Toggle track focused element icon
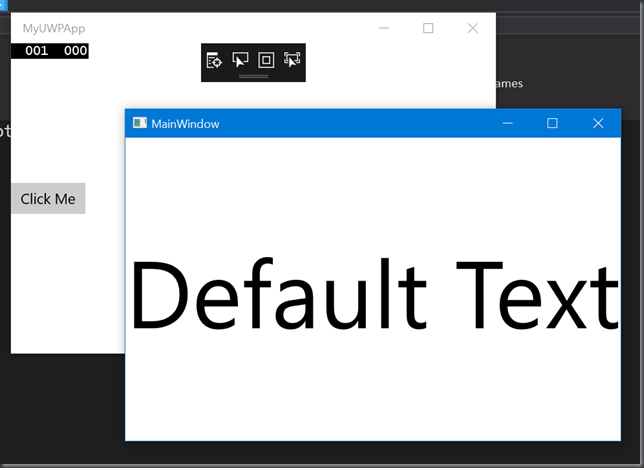The width and height of the screenshot is (644, 468). click(292, 60)
